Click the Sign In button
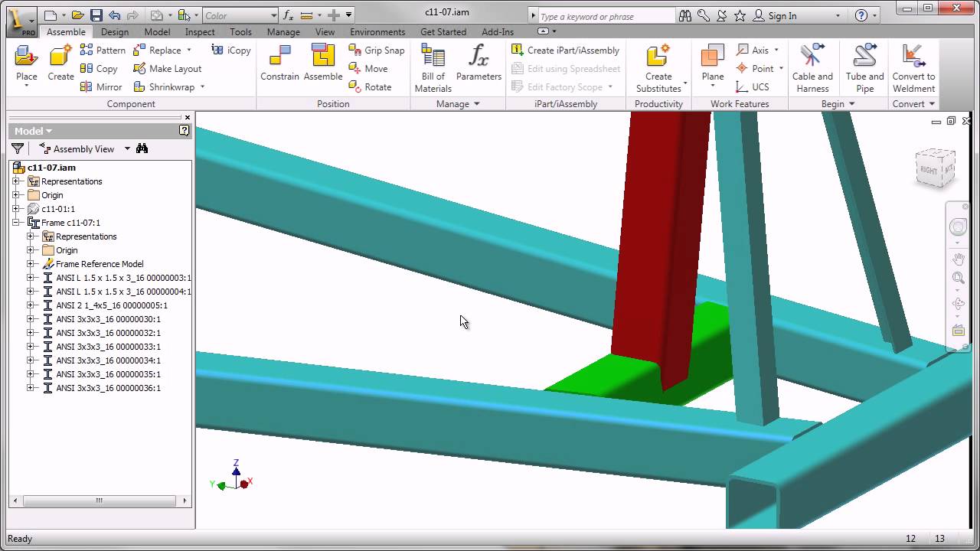Screen dimensions: 980x551 775,15
